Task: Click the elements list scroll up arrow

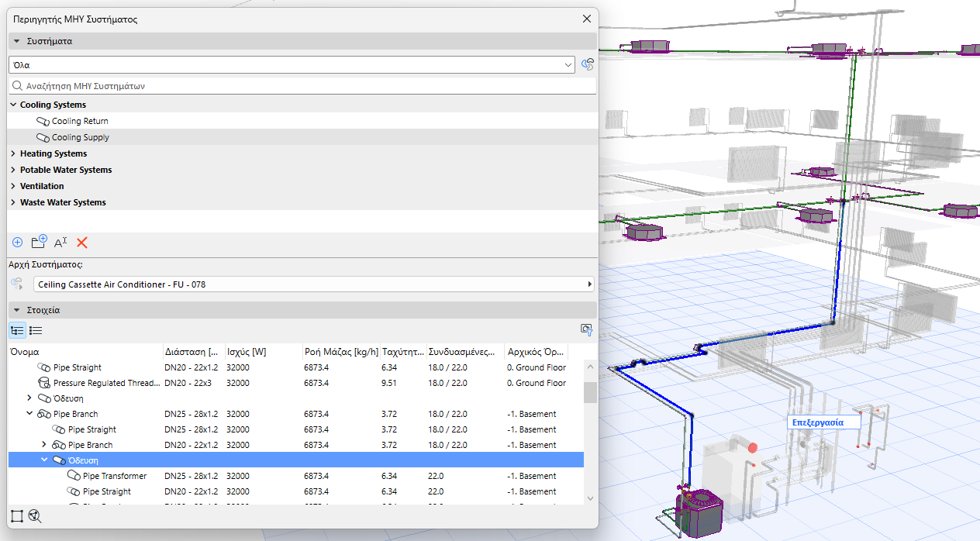Action: (591, 366)
